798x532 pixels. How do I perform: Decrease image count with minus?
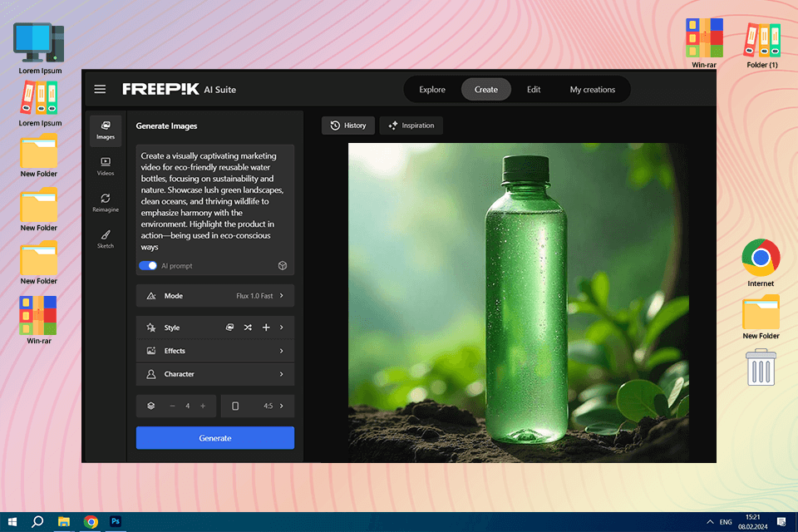tap(173, 406)
